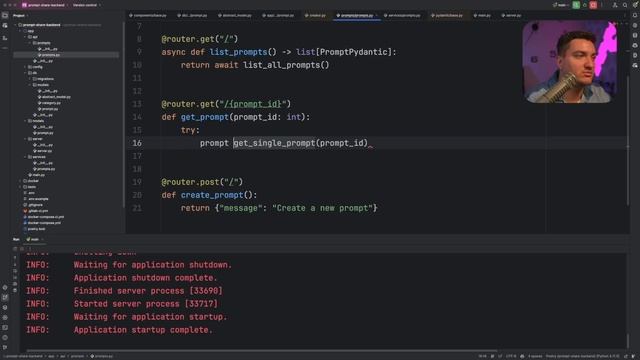
Task: Open IDE settings gear icon
Action: point(635,5)
